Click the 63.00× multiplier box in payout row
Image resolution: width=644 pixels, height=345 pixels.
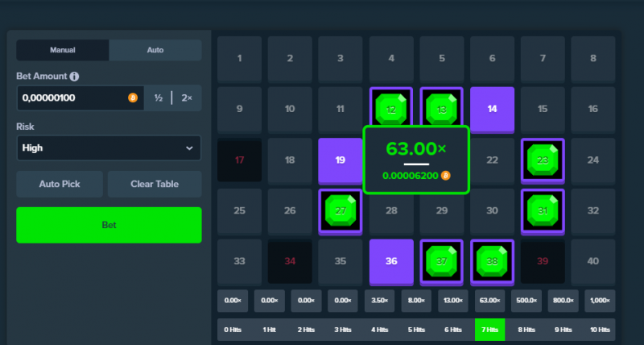click(x=489, y=301)
